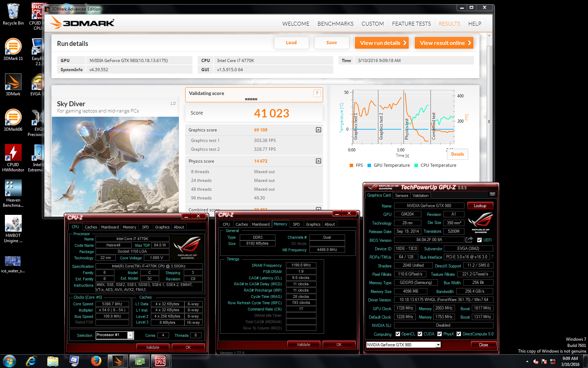Click Validate in the CPU-Z Memory window

(x=303, y=345)
